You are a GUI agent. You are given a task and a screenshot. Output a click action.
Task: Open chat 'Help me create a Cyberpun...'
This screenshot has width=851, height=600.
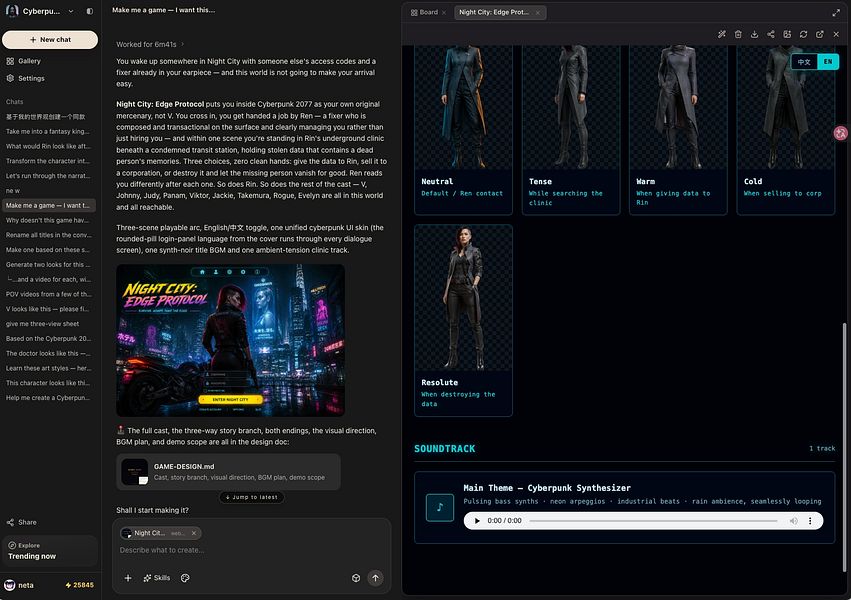pyautogui.click(x=49, y=398)
